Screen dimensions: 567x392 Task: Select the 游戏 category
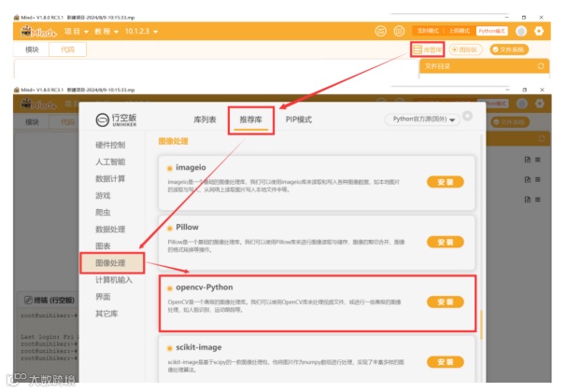[103, 195]
